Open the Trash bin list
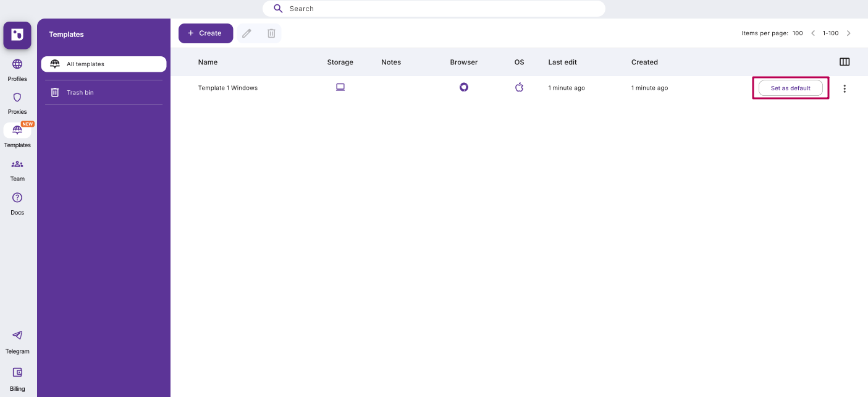The width and height of the screenshot is (868, 397). click(104, 93)
